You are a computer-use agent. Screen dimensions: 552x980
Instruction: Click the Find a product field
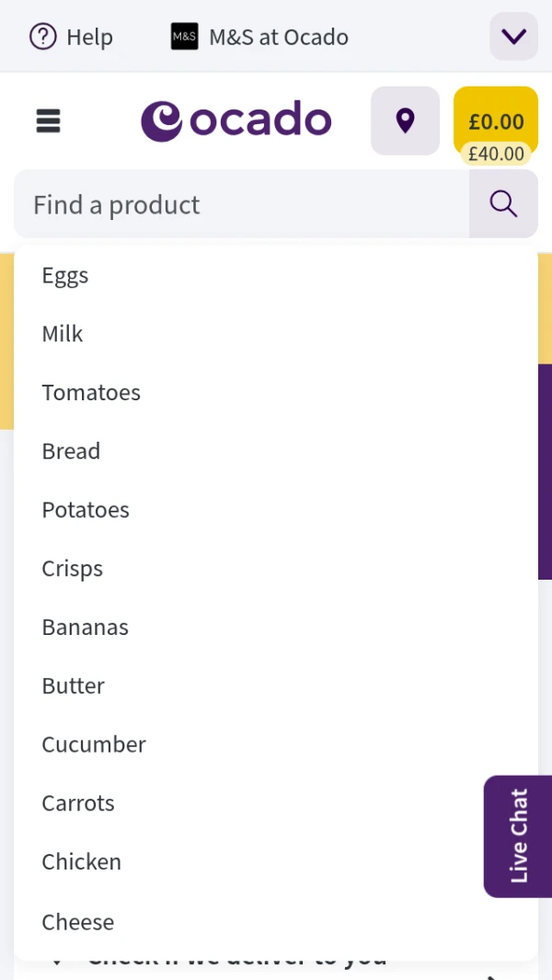click(241, 204)
